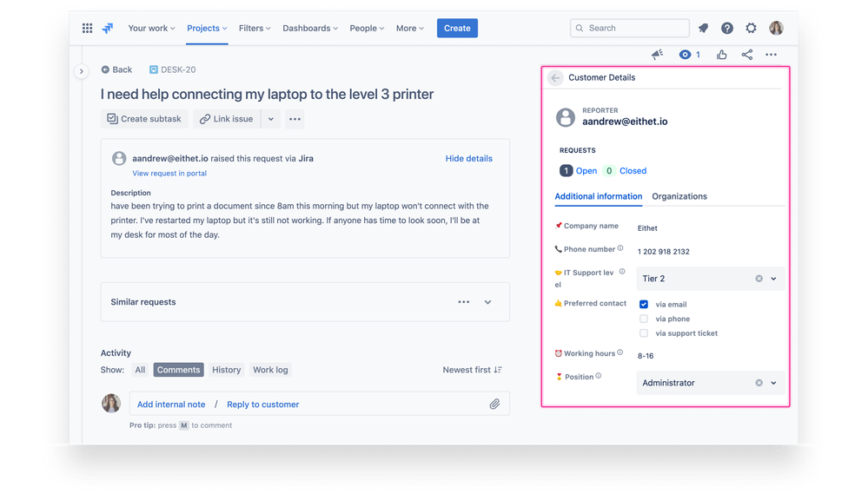Expand the Similar requests section chevron
868x494 pixels.
pos(487,302)
